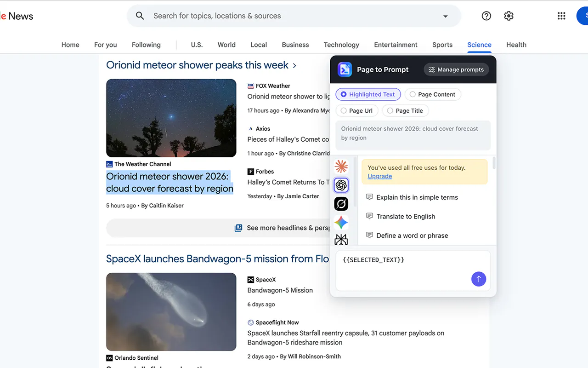
Task: Select the ChatGPT provider icon
Action: pyautogui.click(x=341, y=185)
